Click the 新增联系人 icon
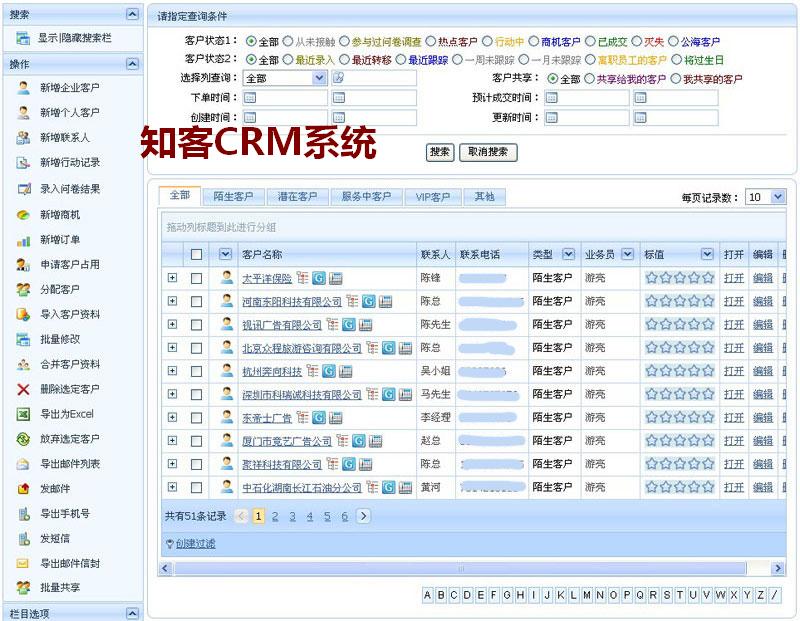The image size is (800, 621). coord(23,137)
